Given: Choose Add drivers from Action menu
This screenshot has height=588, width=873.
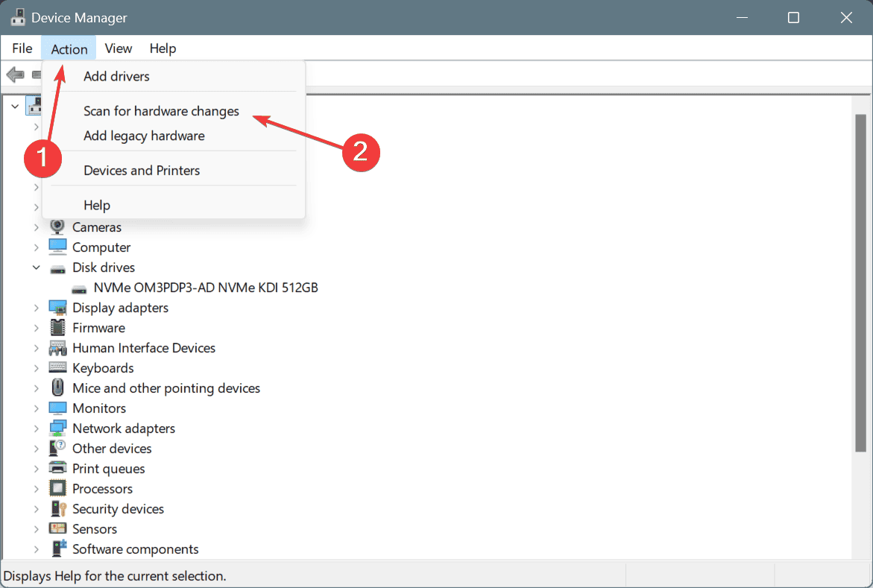Looking at the screenshot, I should point(174,76).
